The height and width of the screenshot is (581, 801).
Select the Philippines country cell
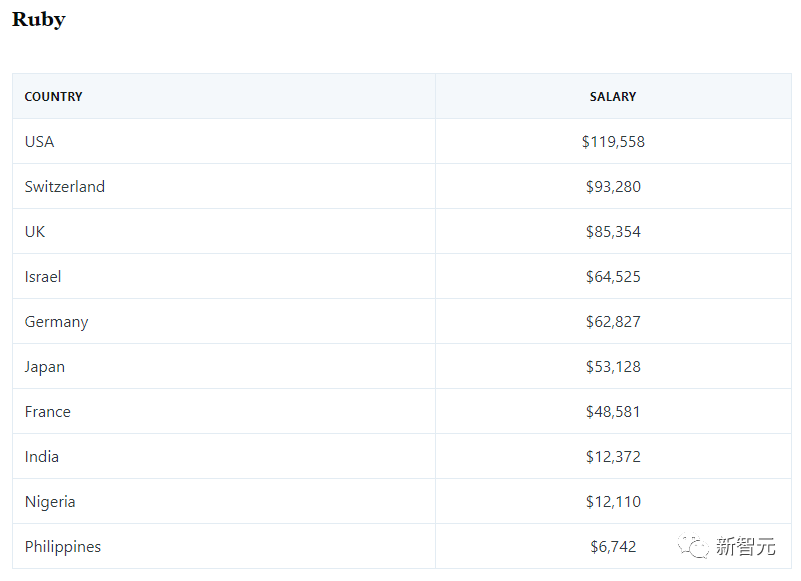pyautogui.click(x=63, y=547)
